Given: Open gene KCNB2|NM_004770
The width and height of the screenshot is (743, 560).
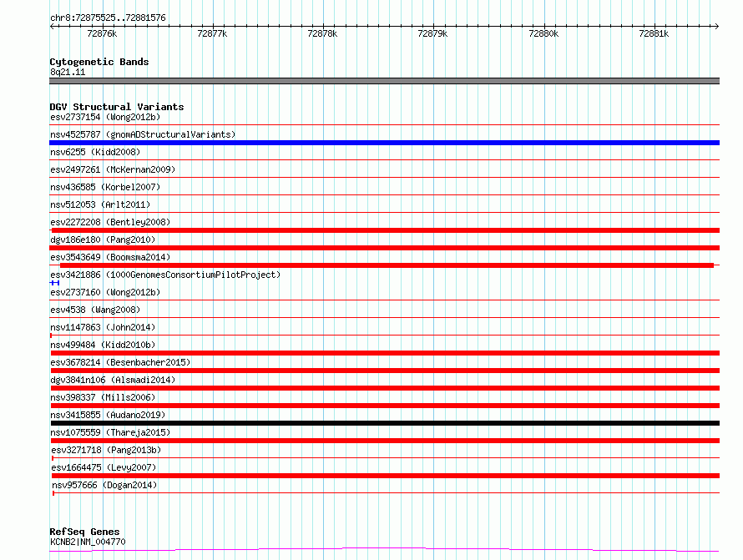Looking at the screenshot, I should 88,542.
